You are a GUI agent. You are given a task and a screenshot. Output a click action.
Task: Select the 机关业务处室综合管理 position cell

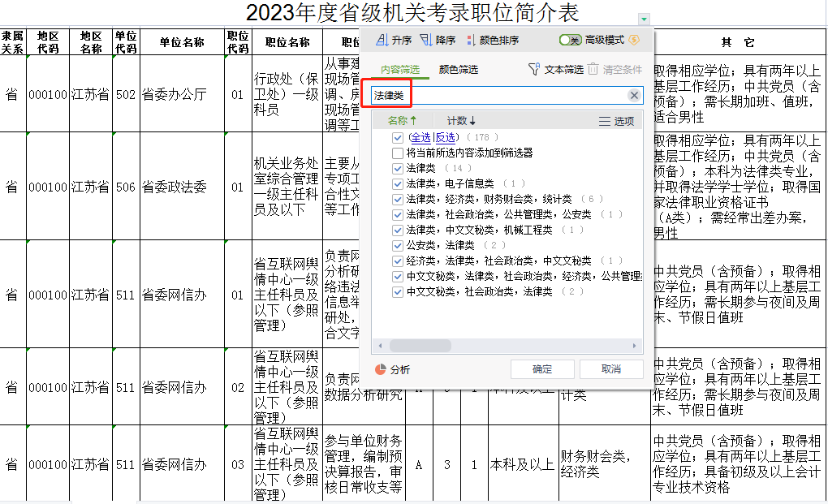[287, 187]
